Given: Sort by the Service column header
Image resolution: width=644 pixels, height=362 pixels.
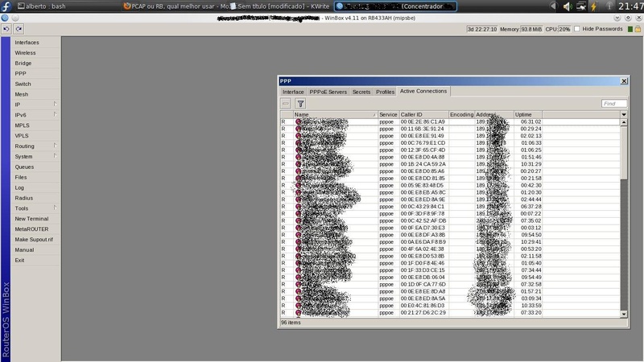Looking at the screenshot, I should click(388, 114).
